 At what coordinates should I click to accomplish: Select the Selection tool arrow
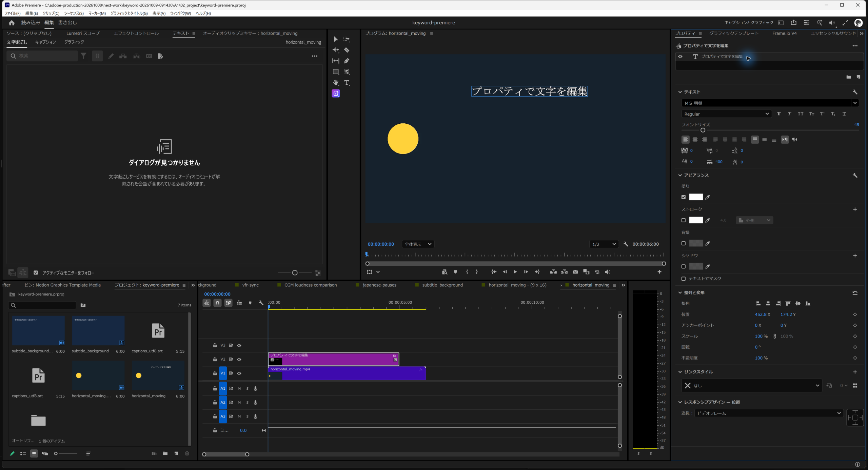point(336,39)
